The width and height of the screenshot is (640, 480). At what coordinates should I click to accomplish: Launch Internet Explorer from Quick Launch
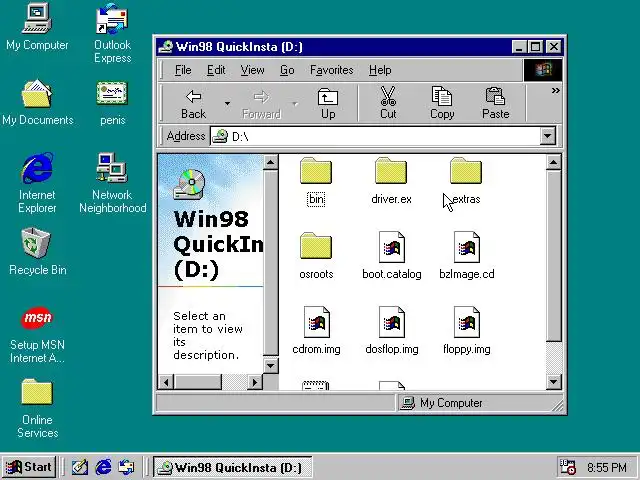coord(103,467)
